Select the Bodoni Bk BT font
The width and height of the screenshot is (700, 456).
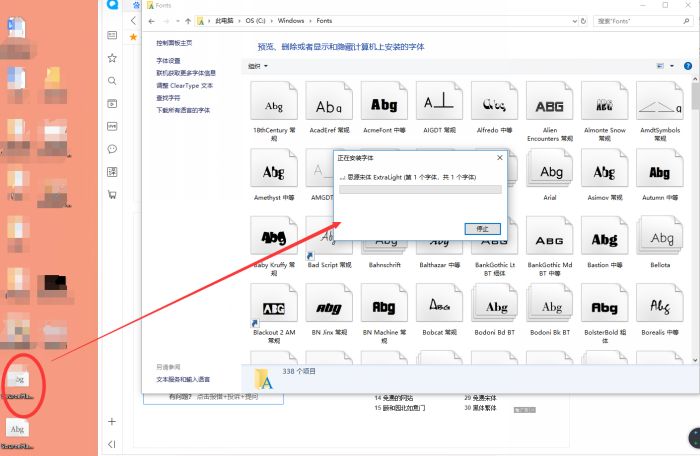tap(550, 310)
